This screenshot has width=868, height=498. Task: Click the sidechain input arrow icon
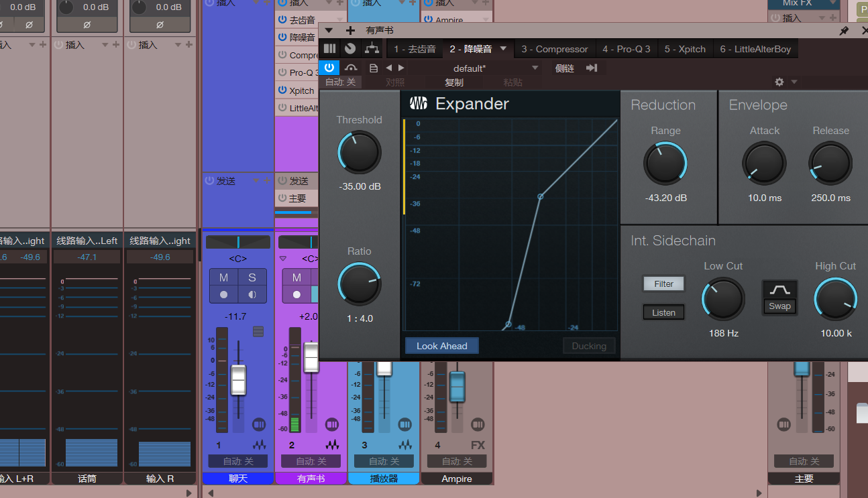592,68
